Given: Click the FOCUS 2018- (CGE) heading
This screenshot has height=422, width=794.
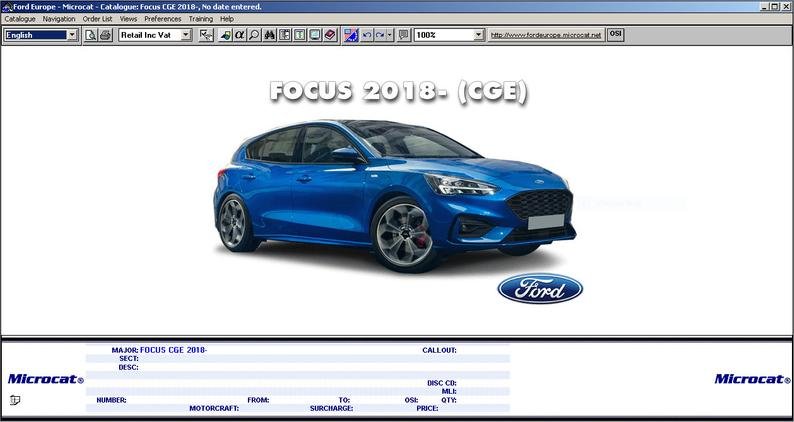Looking at the screenshot, I should click(399, 92).
